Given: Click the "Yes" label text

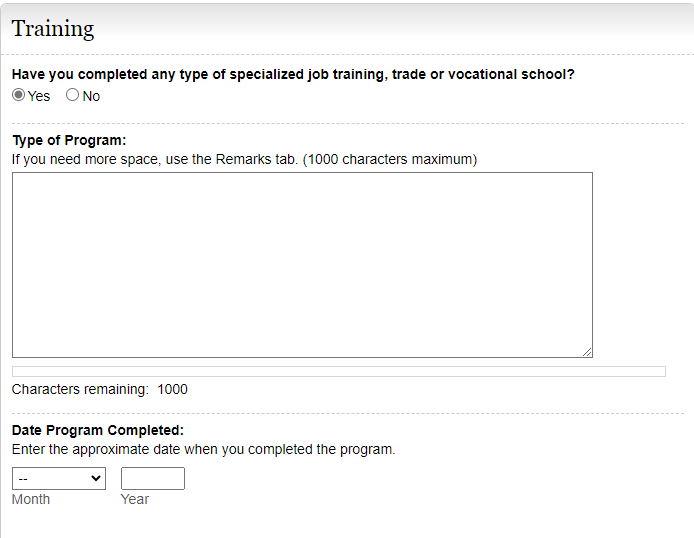Looking at the screenshot, I should point(39,97).
